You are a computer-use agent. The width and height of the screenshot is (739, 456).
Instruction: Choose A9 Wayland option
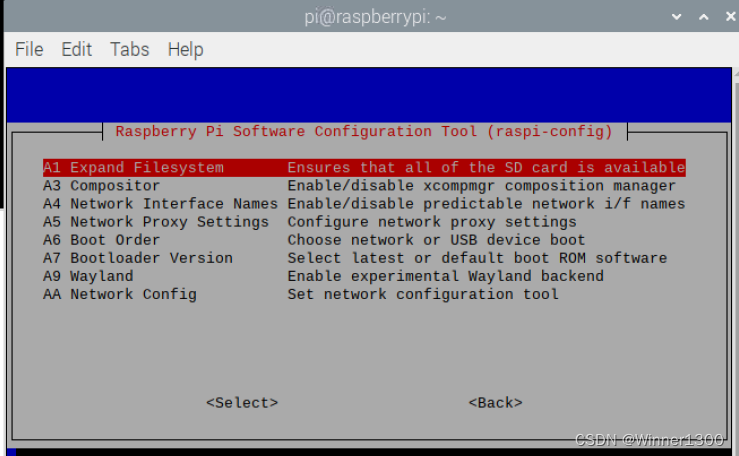coord(364,276)
